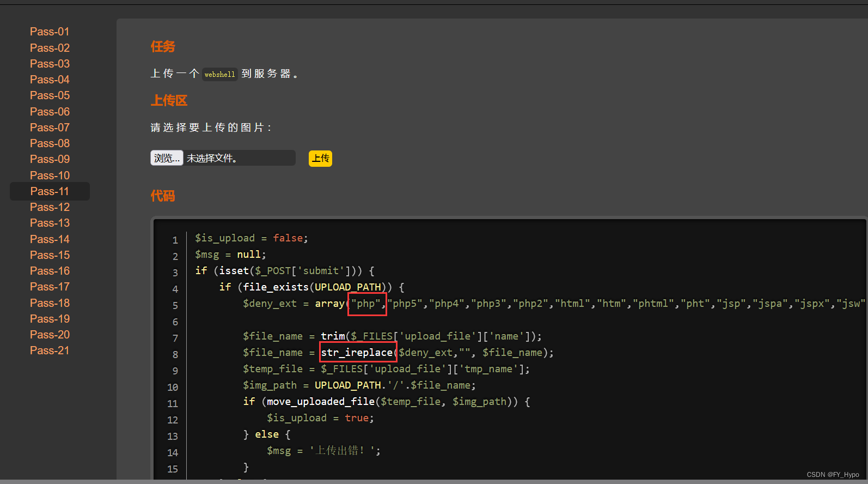Switch to Pass-15 challenge
This screenshot has width=868, height=484.
coord(50,255)
